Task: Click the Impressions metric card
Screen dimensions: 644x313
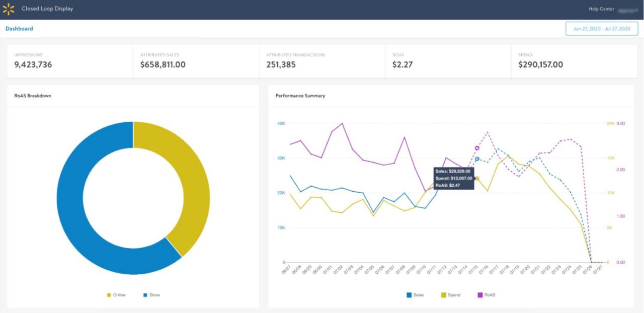Action: pyautogui.click(x=70, y=61)
